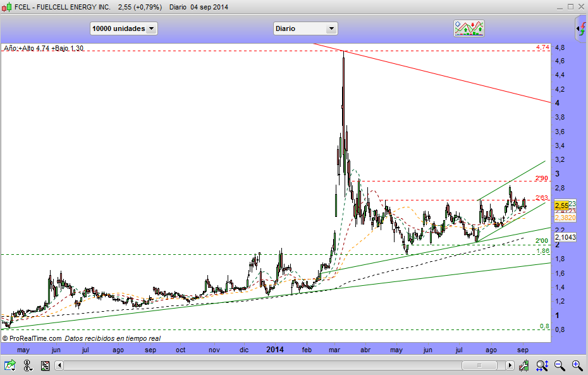The height and width of the screenshot is (375, 588).
Task: Click the yellow 2,55 current price tag
Action: 561,206
